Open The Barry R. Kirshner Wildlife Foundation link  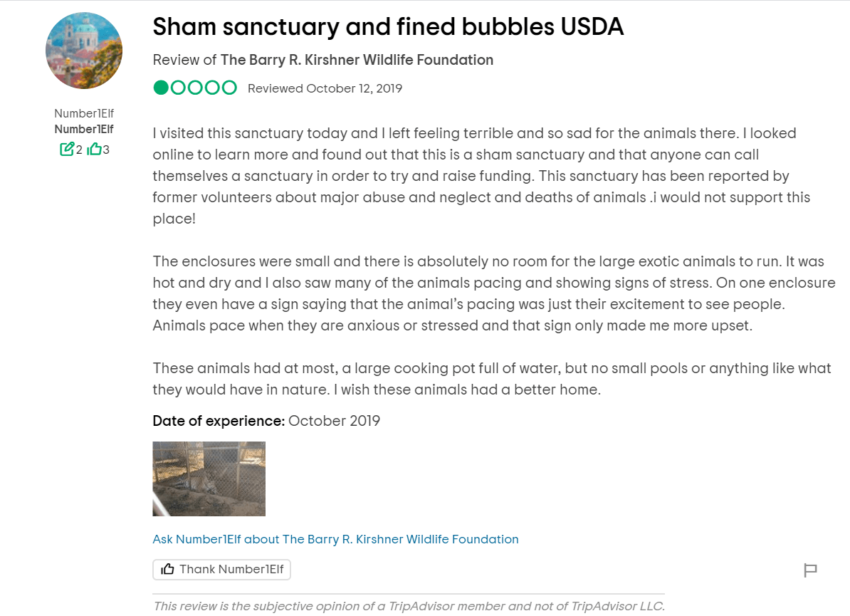(357, 60)
